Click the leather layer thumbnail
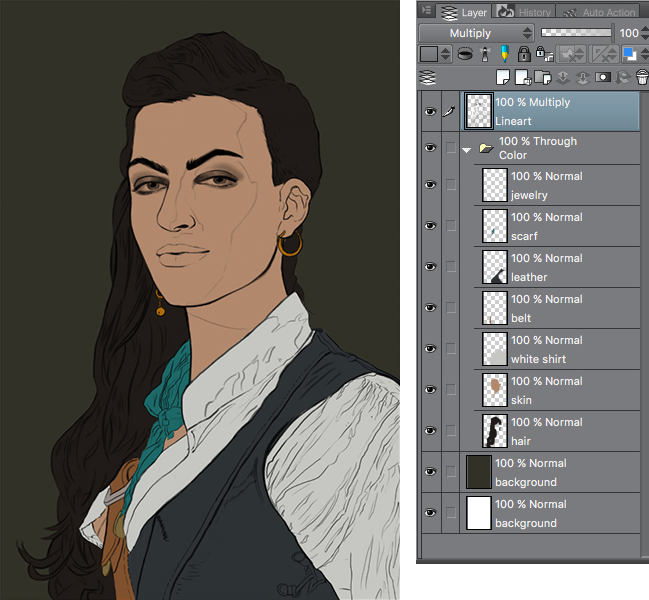649x600 pixels. (x=495, y=267)
